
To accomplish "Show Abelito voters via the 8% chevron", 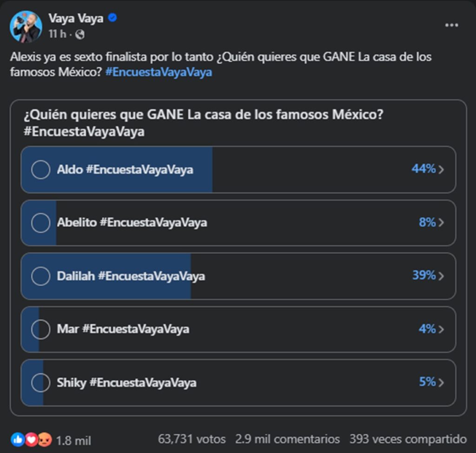I will (x=441, y=223).
